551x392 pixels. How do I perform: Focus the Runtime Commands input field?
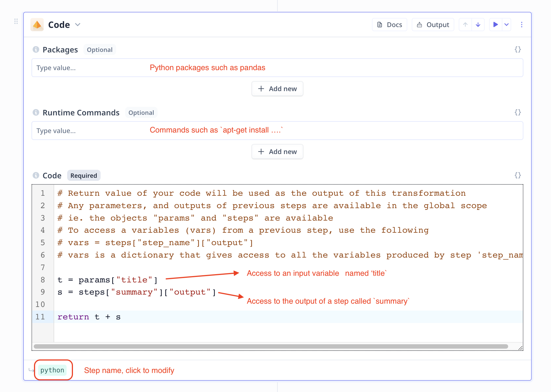277,131
